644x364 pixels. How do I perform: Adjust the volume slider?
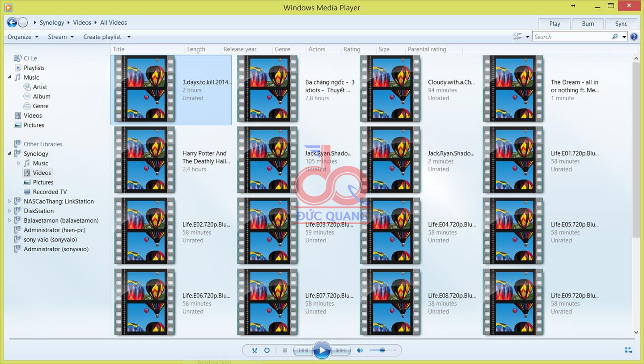[x=383, y=350]
